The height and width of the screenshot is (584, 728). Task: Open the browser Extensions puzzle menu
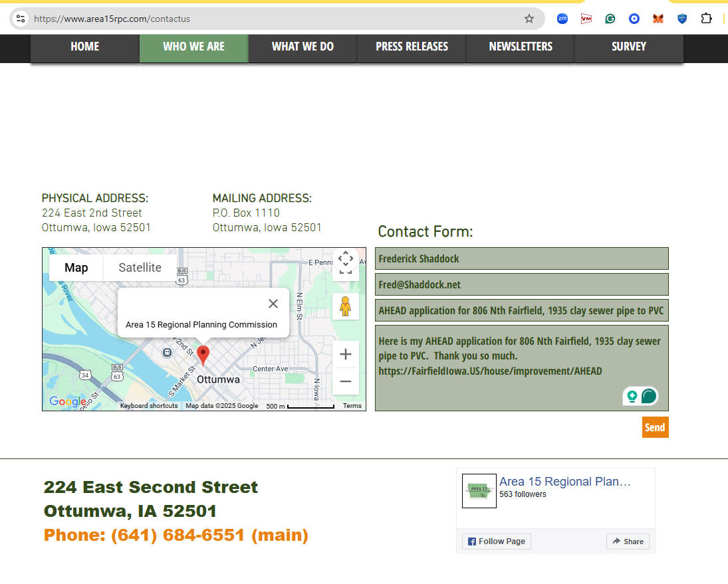pos(706,19)
